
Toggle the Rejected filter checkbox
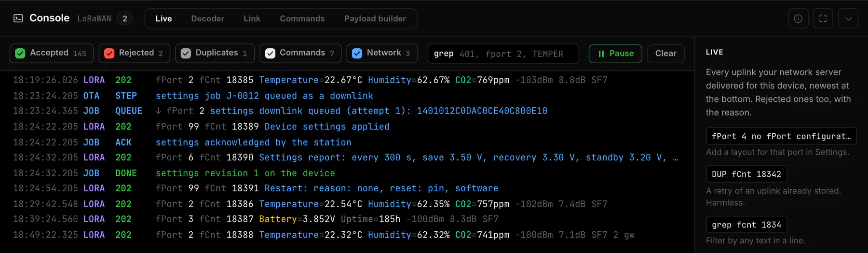109,53
